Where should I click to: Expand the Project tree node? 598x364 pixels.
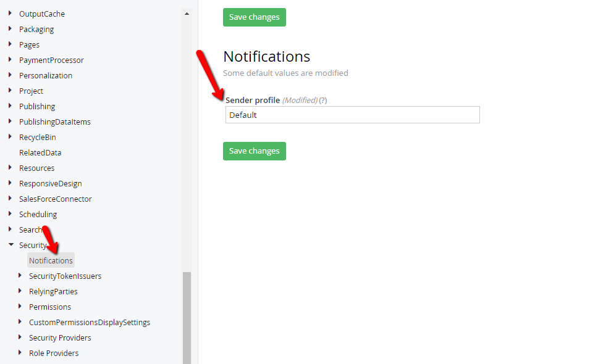pos(10,90)
